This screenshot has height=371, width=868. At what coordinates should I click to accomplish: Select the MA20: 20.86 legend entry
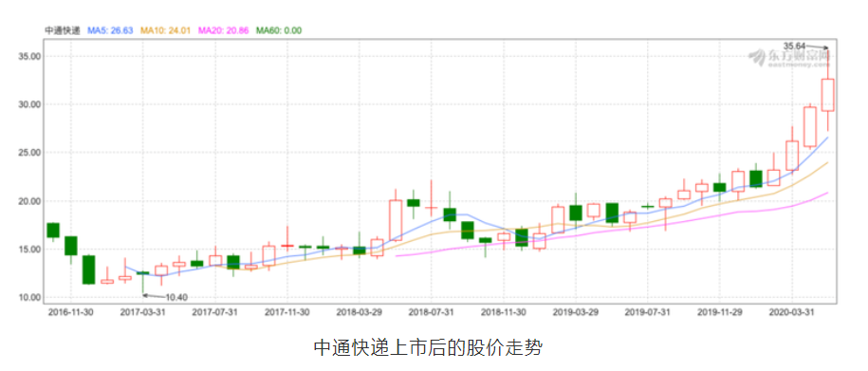coord(223,30)
